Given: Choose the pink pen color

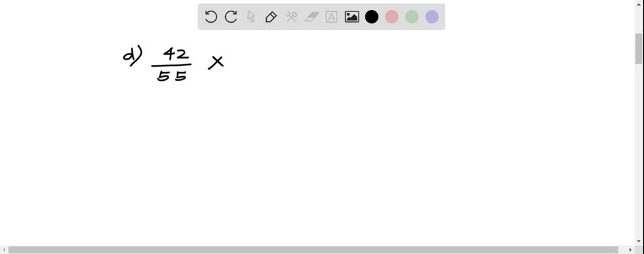Looking at the screenshot, I should pyautogui.click(x=392, y=17).
